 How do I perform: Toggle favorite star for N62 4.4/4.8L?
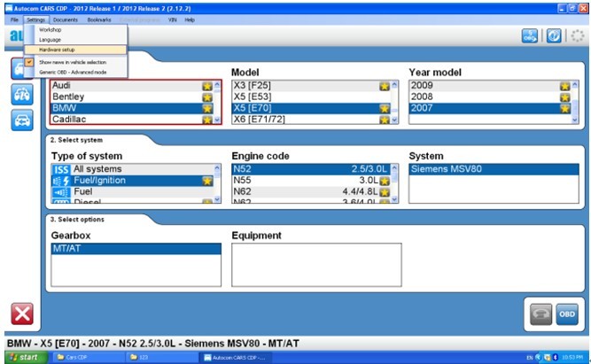[x=384, y=192]
